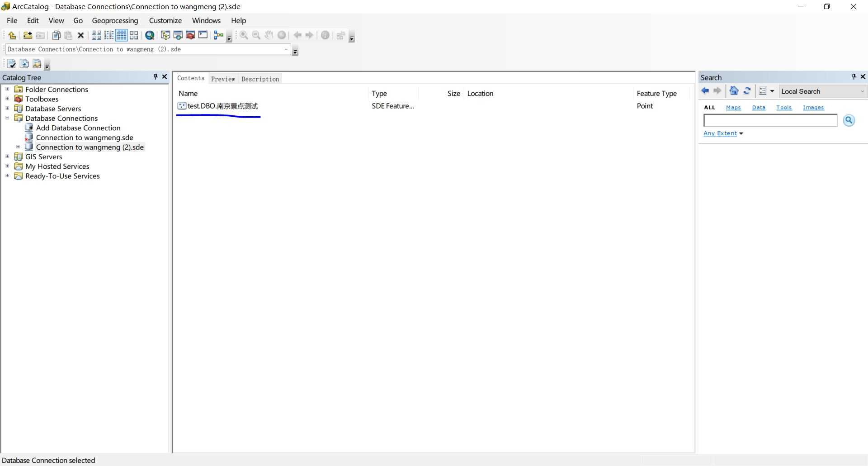
Task: Open the Windows menu
Action: (x=206, y=20)
